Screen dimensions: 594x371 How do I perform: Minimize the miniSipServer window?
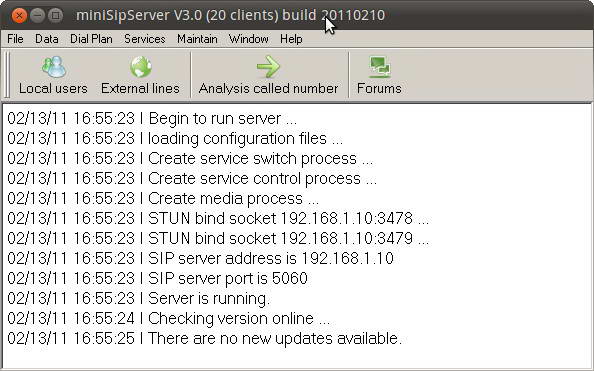coord(37,16)
